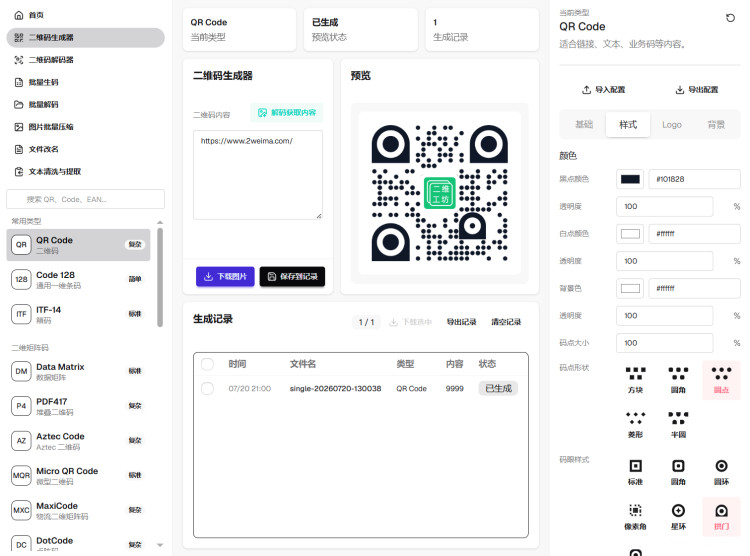
Task: Switch to the 样式 tab
Action: (x=628, y=125)
